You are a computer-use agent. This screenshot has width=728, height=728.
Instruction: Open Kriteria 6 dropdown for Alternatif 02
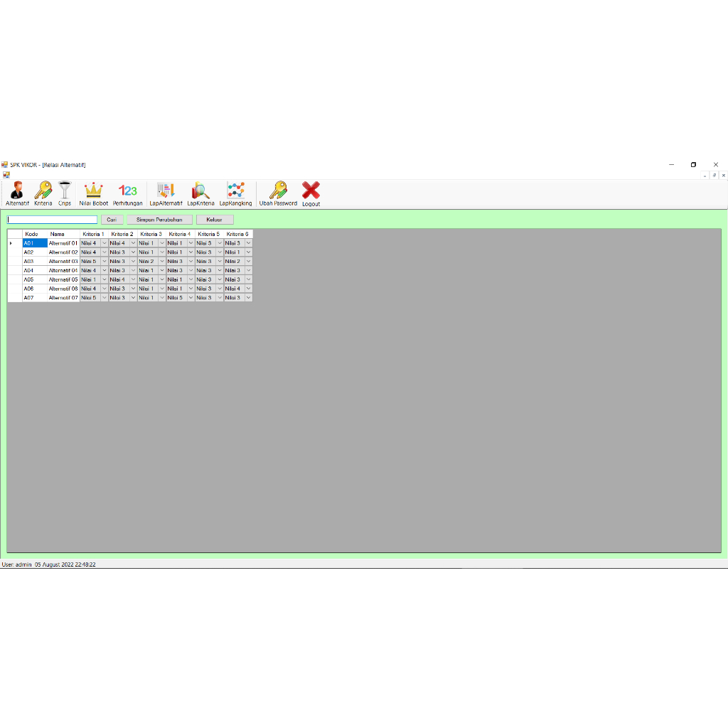[248, 252]
